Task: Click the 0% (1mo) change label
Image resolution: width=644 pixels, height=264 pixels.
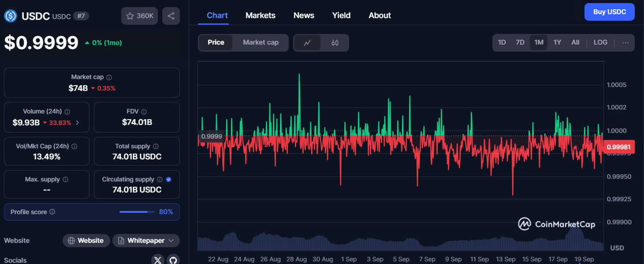Action: 103,43
